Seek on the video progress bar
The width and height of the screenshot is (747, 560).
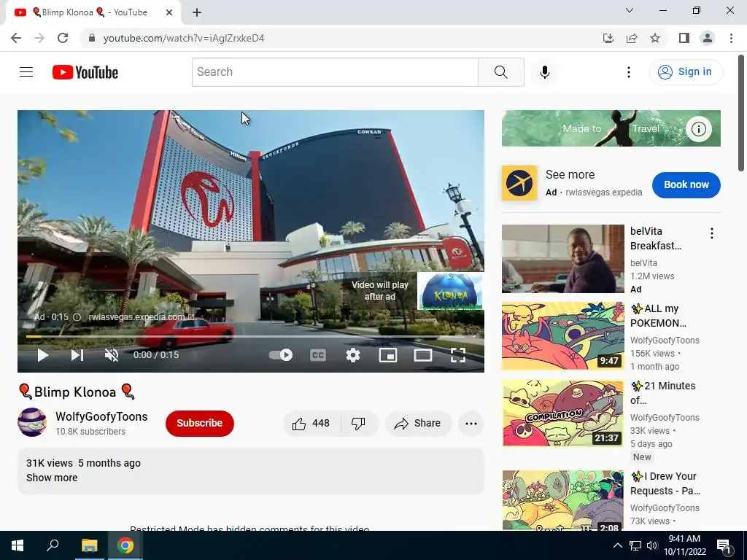(251, 336)
